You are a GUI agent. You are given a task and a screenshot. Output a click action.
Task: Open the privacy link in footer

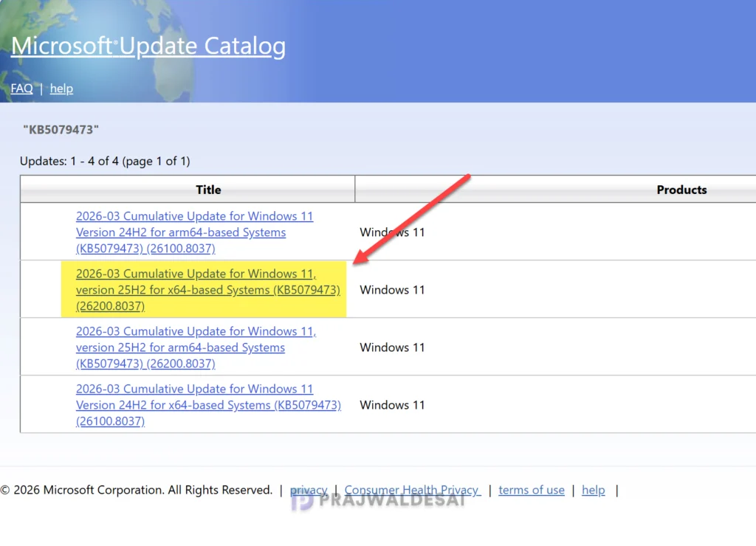click(x=309, y=490)
